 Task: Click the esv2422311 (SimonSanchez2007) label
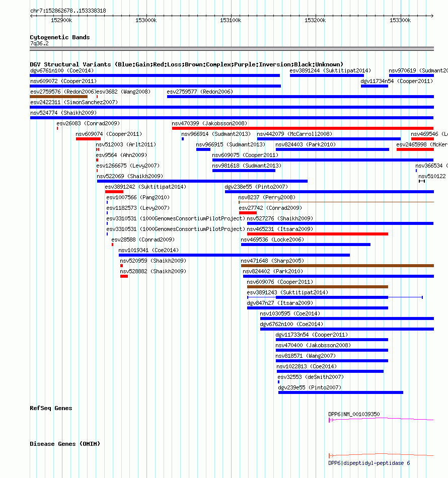pyautogui.click(x=74, y=102)
